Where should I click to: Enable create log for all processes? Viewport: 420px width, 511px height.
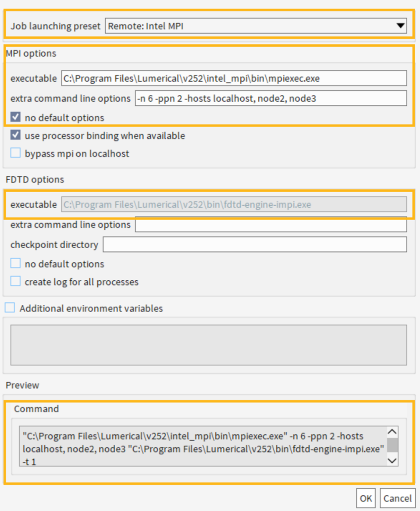[x=16, y=282]
